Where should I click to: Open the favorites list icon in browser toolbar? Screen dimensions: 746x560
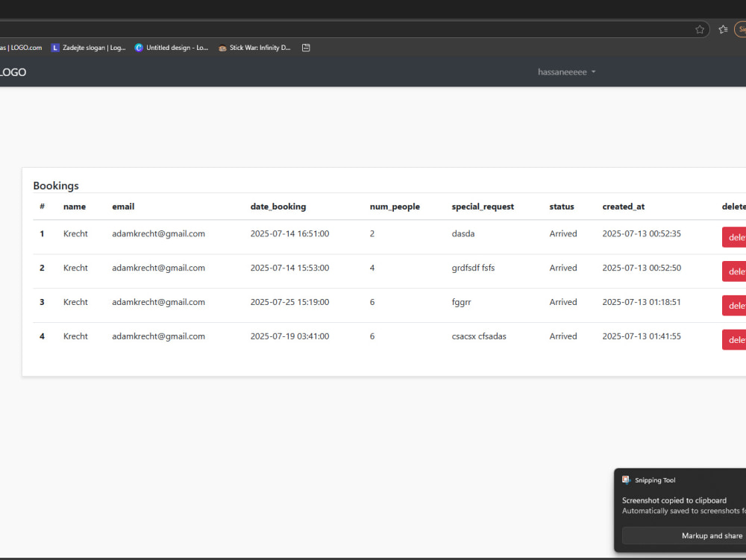pyautogui.click(x=723, y=30)
